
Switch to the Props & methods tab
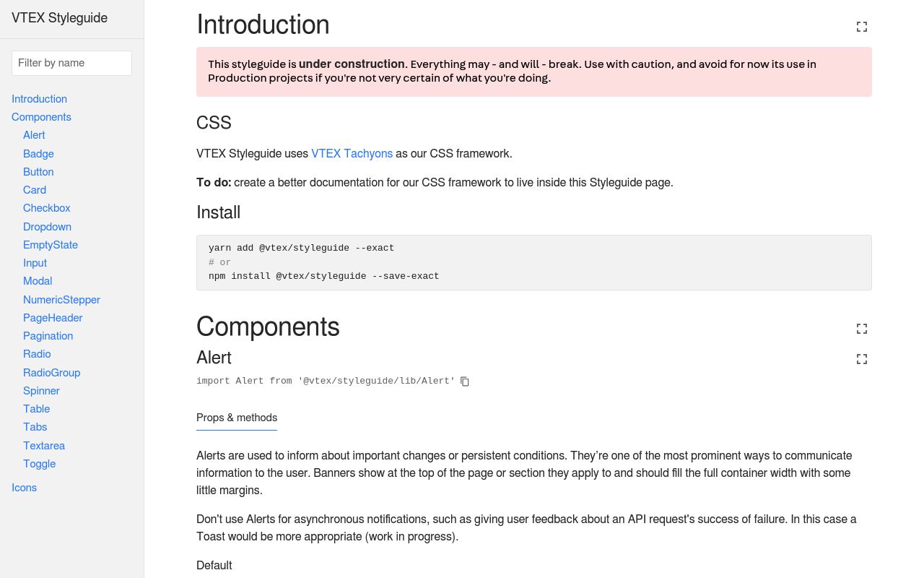pos(237,418)
